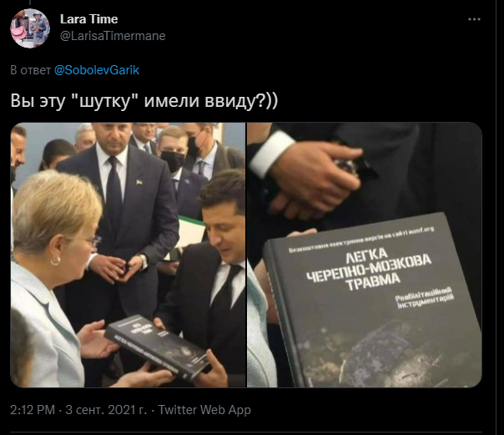The width and height of the screenshot is (504, 435).
Task: Open the left photo of the crowd
Action: pos(128,255)
